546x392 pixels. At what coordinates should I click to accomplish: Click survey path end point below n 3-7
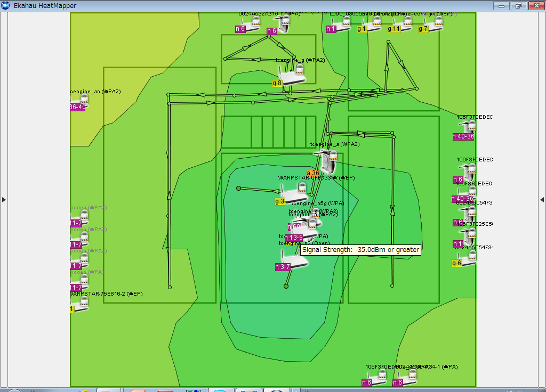click(x=286, y=286)
